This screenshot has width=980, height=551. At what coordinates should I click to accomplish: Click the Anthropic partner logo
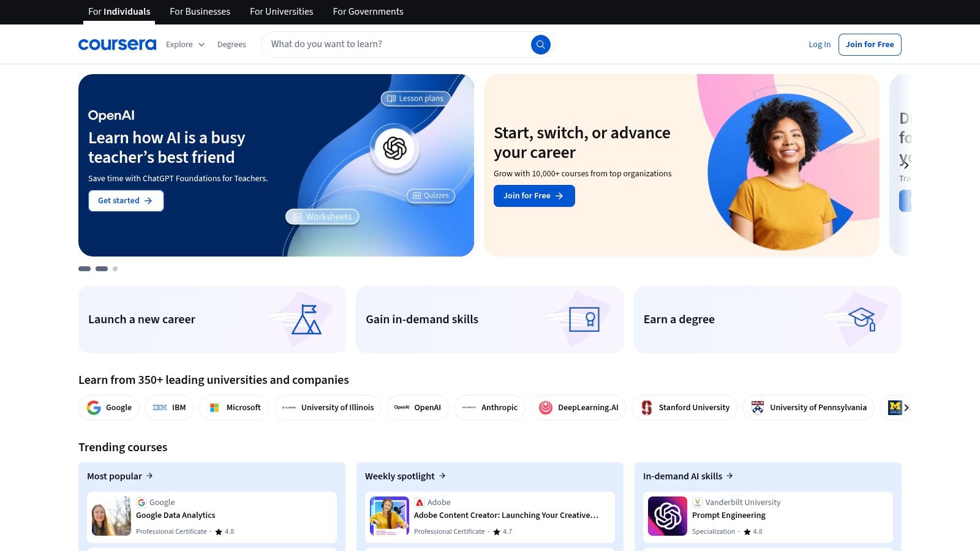(489, 407)
